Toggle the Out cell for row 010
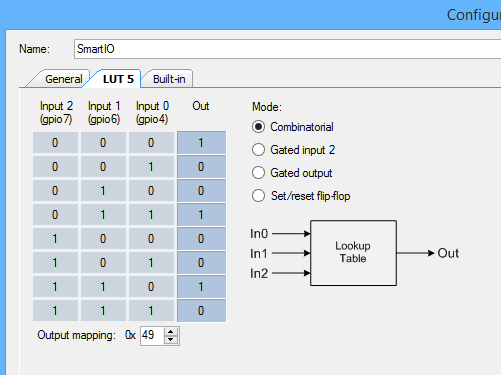This screenshot has width=501, height=375. (x=201, y=191)
